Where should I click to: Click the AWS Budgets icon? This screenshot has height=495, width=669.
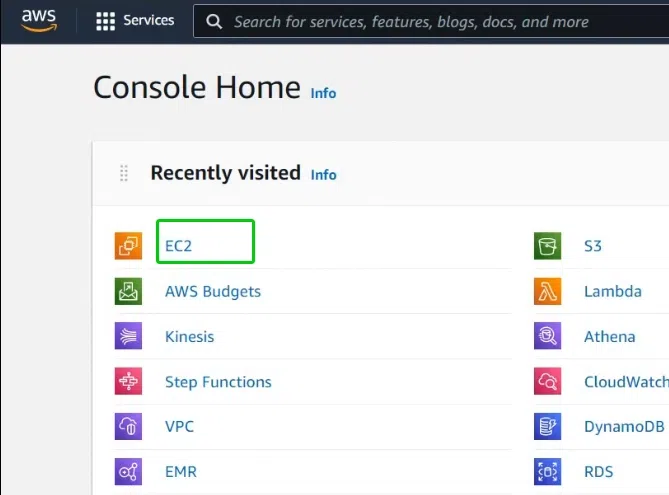(128, 291)
